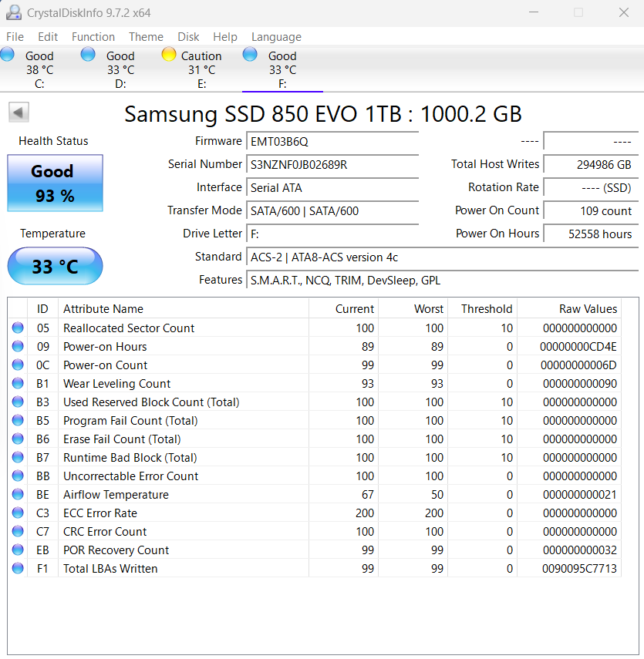Select the yellow Caution orb for E: drive

tap(169, 55)
